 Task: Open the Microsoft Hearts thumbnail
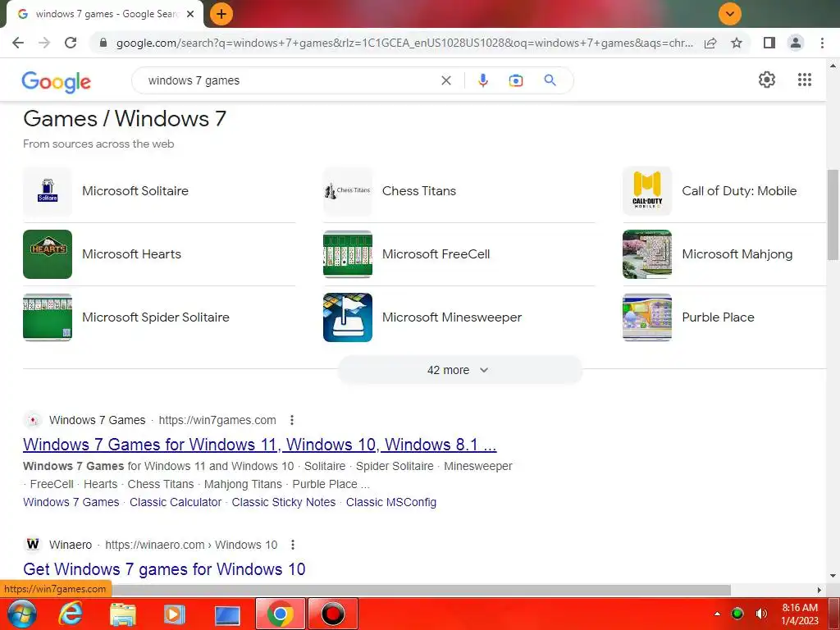pos(48,254)
